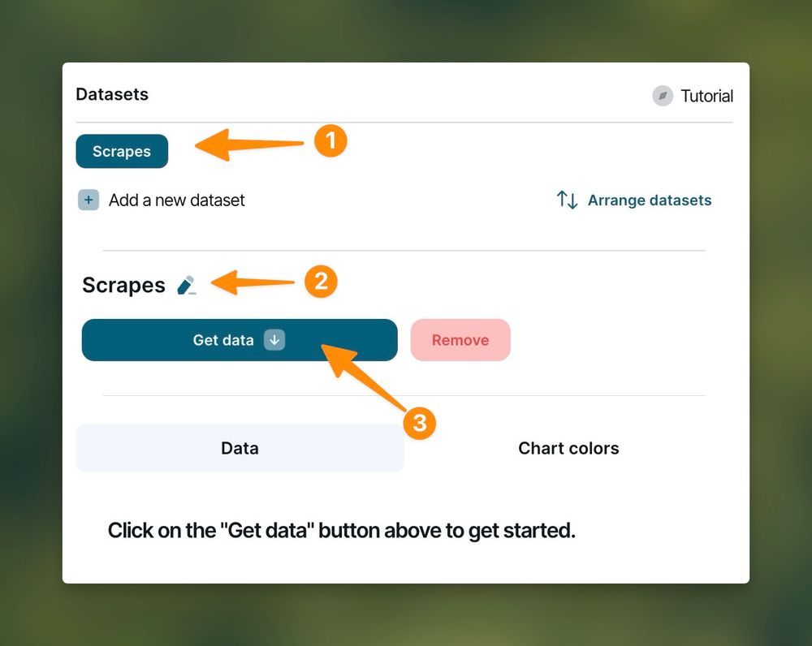Open dataset ordering via the arrange control
Viewport: 812px width, 646px height.
633,200
